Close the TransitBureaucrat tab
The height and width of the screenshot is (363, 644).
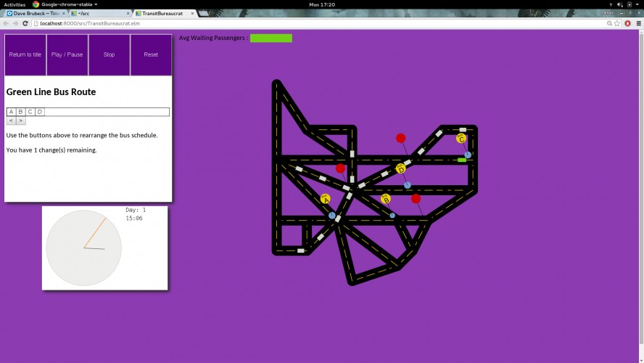(x=192, y=13)
